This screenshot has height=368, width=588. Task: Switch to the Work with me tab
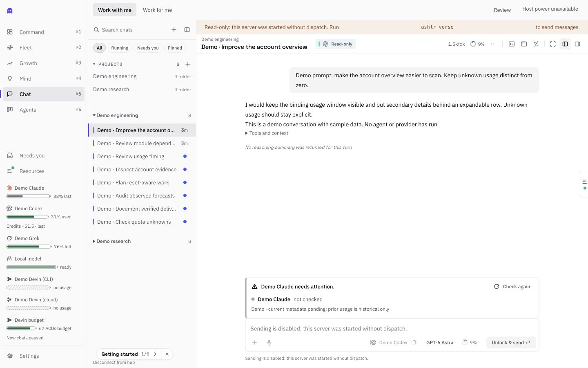(115, 10)
